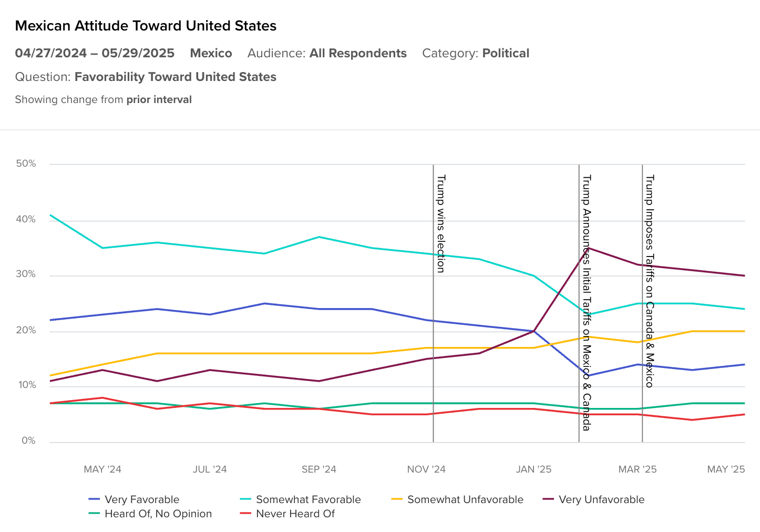Screen dimensions: 760x532
Task: Click the maroon Very Unfavorable legend swatch
Action: [x=549, y=499]
